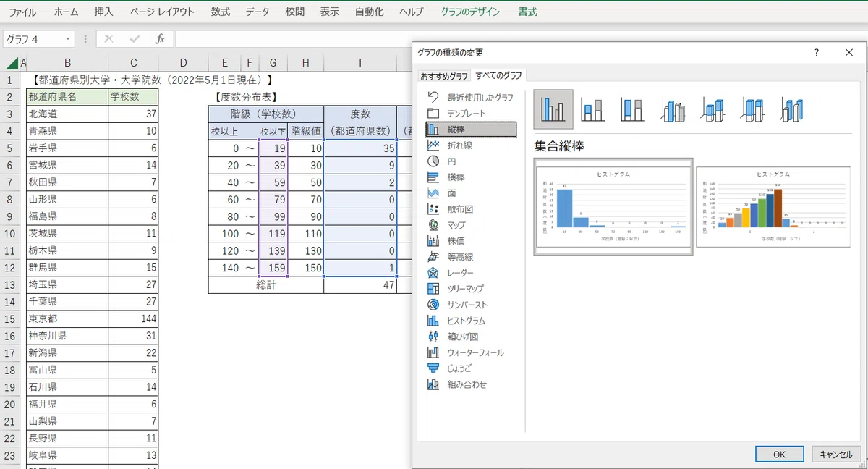This screenshot has width=868, height=469.
Task: Choose 面 area chart category
Action: pos(471,193)
